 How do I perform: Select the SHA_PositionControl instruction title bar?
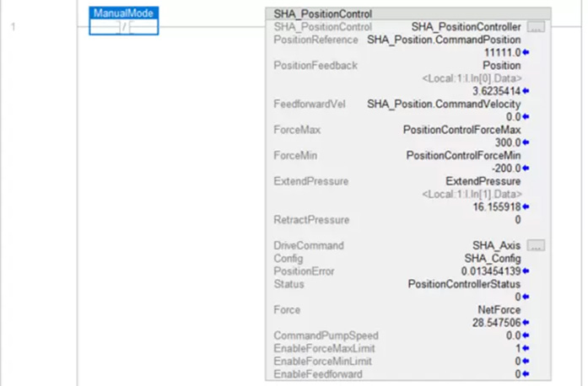[408, 13]
